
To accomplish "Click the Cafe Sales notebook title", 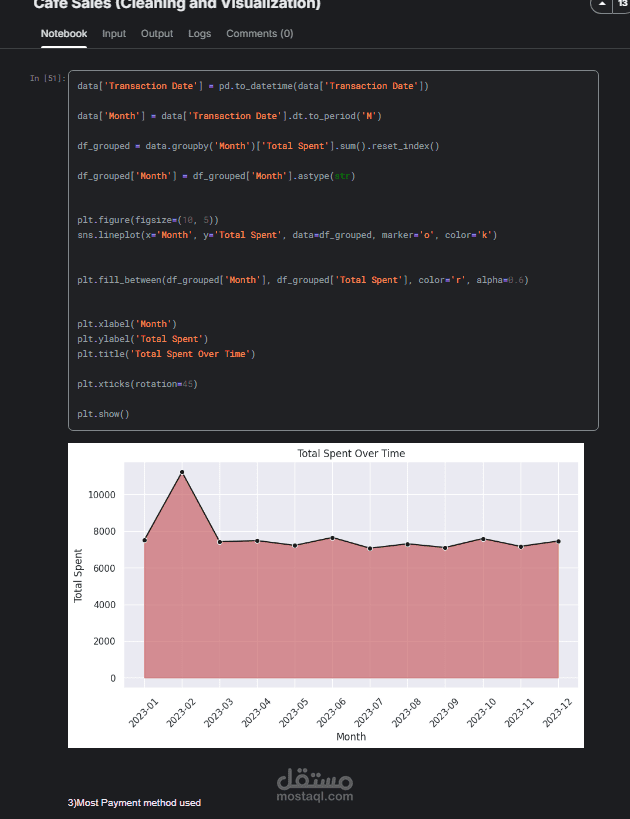I will pos(177,5).
